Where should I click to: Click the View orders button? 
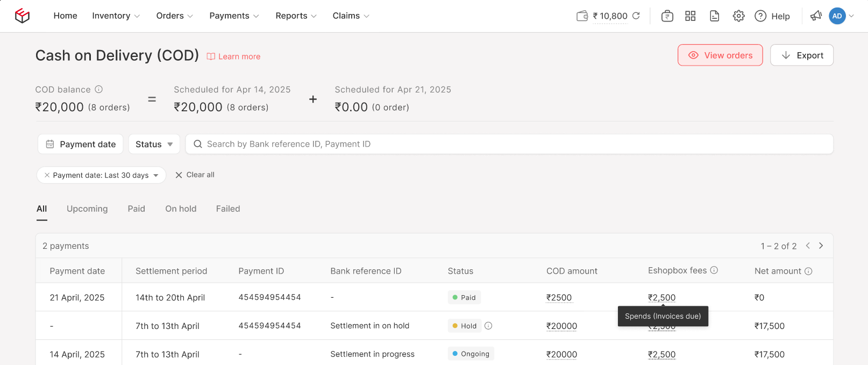[720, 55]
